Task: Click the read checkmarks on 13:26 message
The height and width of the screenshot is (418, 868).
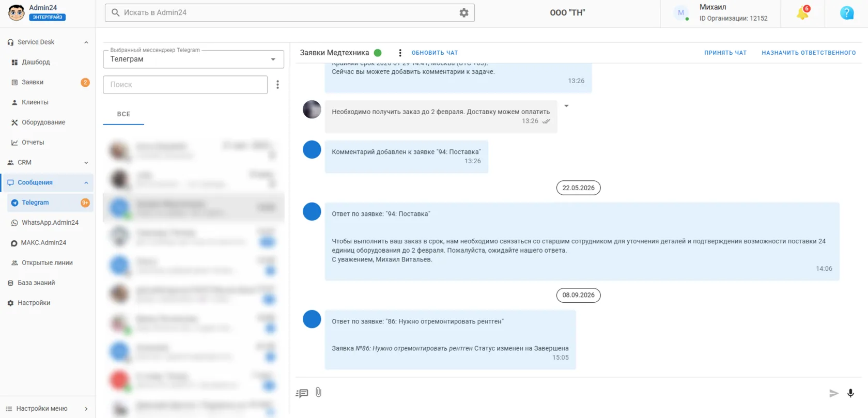Action: pyautogui.click(x=546, y=121)
